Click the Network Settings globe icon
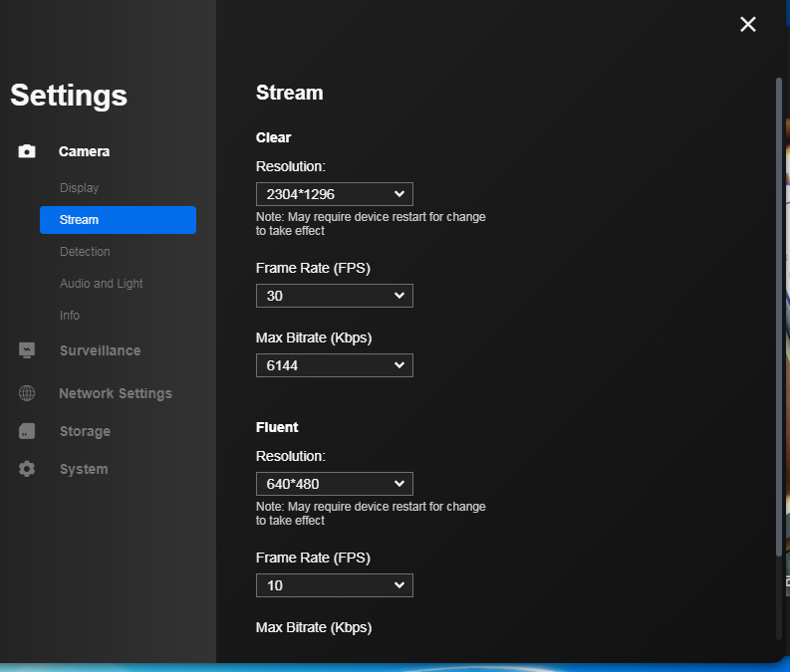Image resolution: width=790 pixels, height=672 pixels. [27, 393]
